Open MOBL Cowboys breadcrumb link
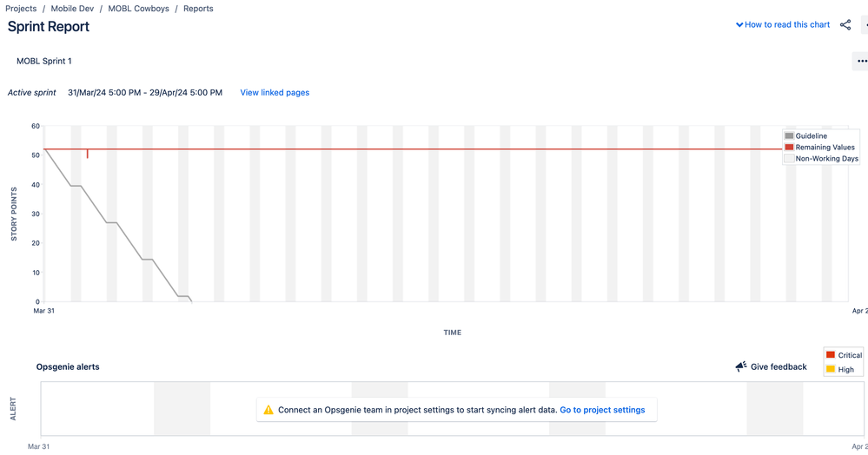 138,9
